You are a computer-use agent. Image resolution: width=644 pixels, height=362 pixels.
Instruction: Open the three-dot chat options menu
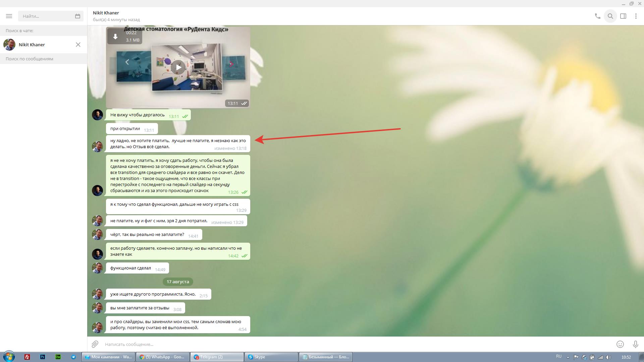tap(636, 16)
